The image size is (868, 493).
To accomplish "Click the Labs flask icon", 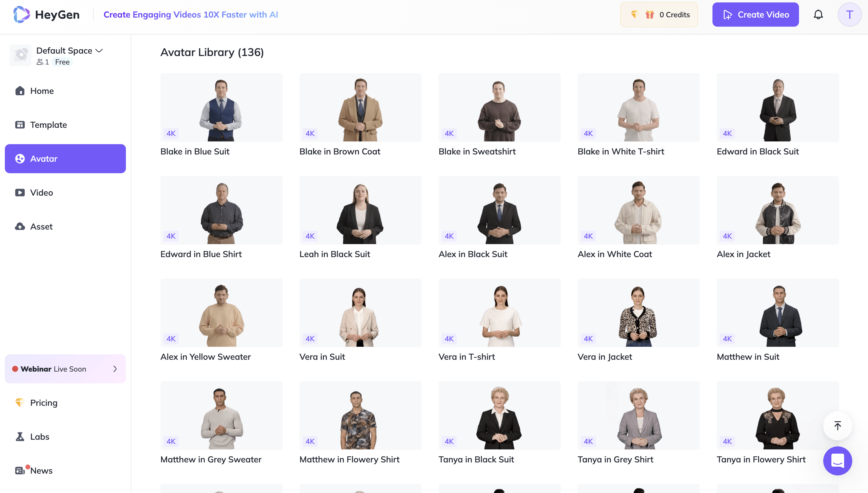I will pos(20,436).
